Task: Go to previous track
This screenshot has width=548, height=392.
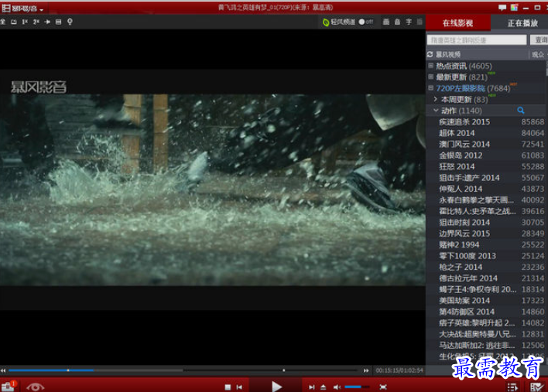Action: tap(239, 387)
